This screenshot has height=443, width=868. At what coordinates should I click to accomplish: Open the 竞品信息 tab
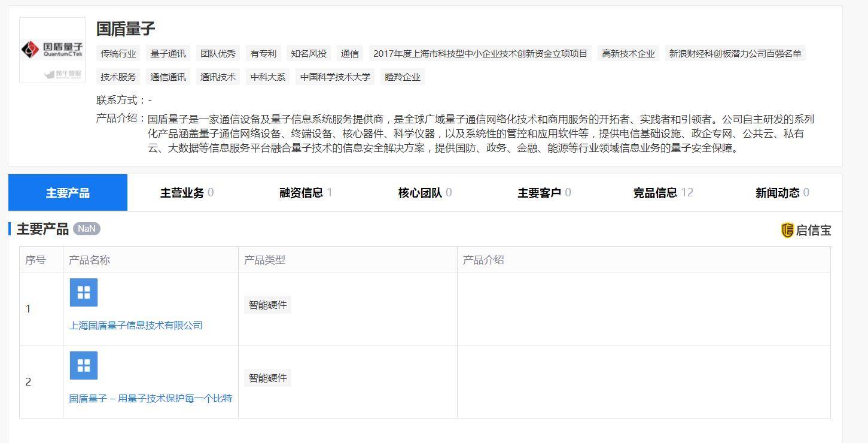[x=663, y=193]
